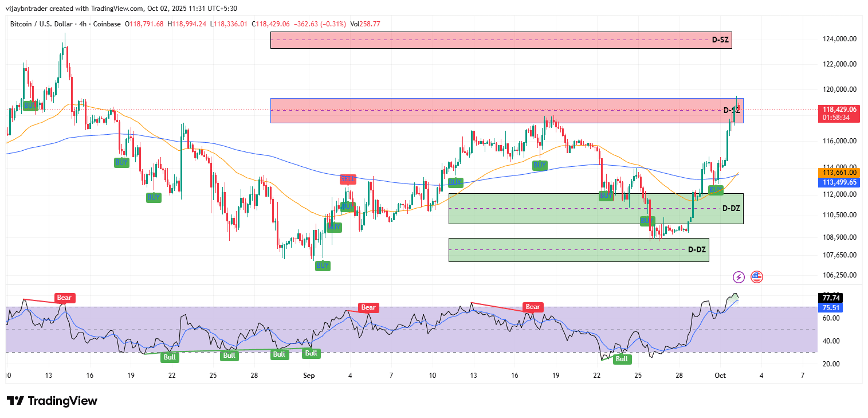The width and height of the screenshot is (868, 418).
Task: Click the low price L118,336.01
Action: [229, 24]
